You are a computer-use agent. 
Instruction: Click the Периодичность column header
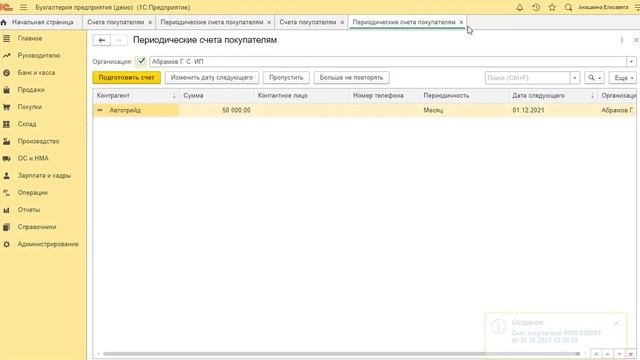pyautogui.click(x=464, y=96)
